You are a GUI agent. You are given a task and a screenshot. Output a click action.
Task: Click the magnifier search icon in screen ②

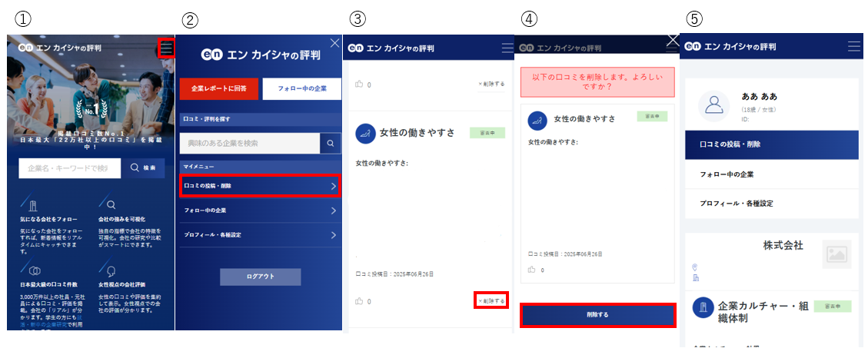point(330,143)
